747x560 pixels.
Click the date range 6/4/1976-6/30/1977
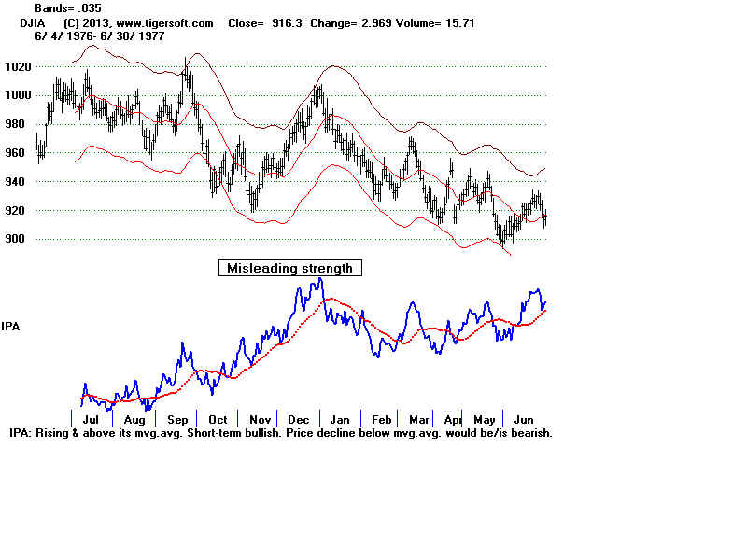(x=100, y=36)
